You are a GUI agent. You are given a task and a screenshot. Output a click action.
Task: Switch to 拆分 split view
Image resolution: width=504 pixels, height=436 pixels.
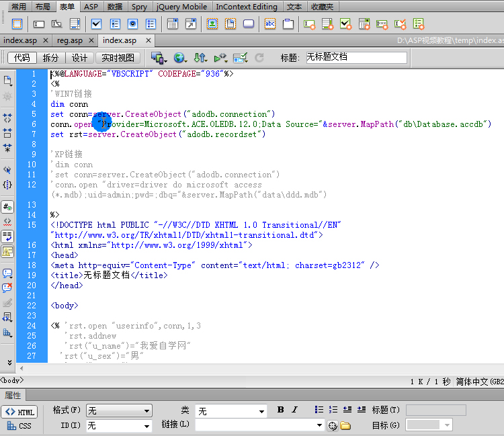[51, 58]
